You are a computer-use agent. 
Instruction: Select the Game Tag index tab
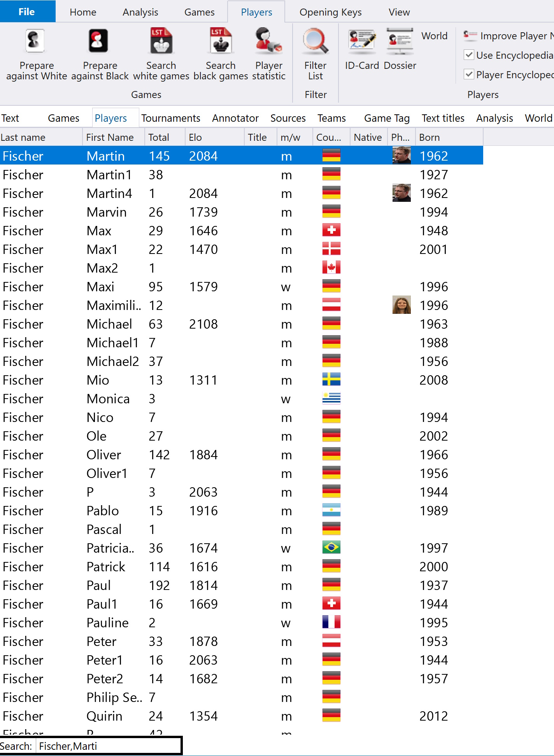point(387,118)
